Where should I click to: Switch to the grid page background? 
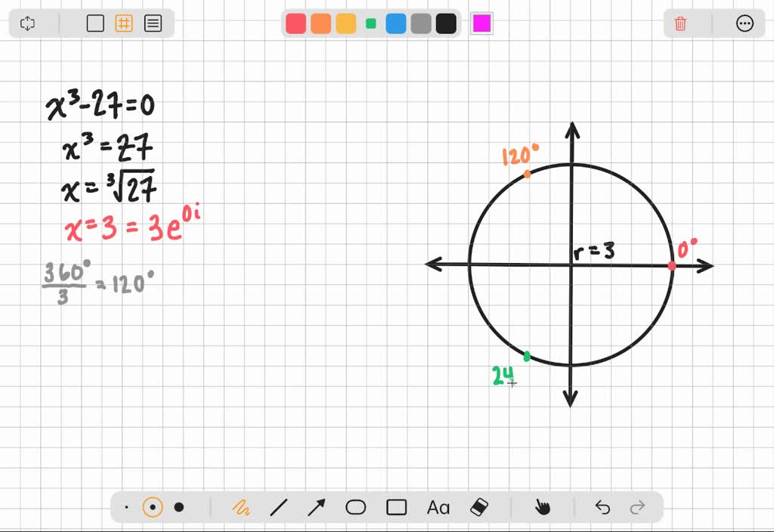[124, 23]
